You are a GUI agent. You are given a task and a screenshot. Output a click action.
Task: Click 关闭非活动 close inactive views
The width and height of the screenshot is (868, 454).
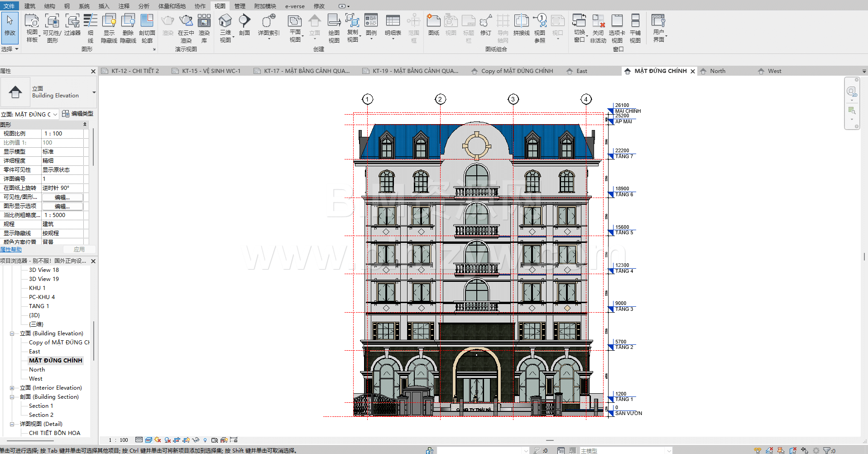pyautogui.click(x=598, y=28)
